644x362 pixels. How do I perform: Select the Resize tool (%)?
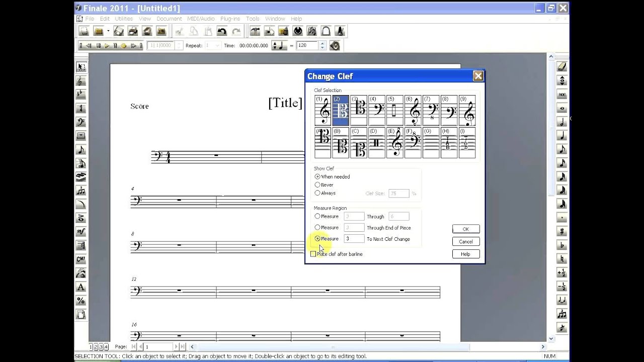click(x=80, y=301)
